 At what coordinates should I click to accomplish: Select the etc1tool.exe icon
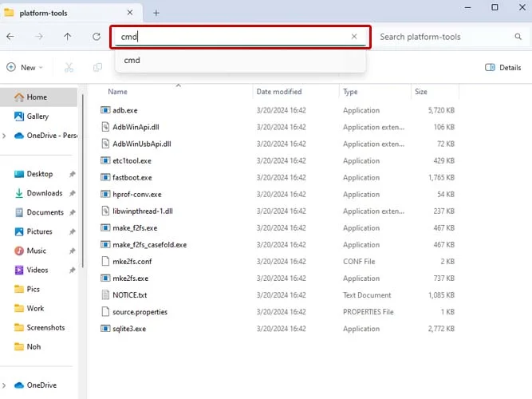tap(105, 160)
